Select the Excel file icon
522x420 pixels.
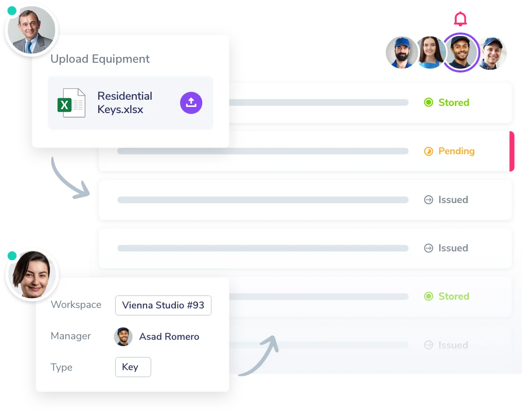[71, 103]
